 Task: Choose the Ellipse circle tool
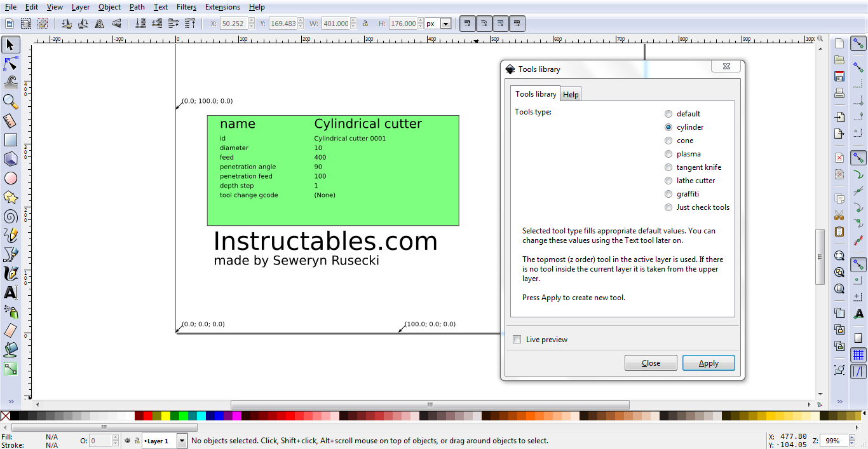tap(10, 178)
